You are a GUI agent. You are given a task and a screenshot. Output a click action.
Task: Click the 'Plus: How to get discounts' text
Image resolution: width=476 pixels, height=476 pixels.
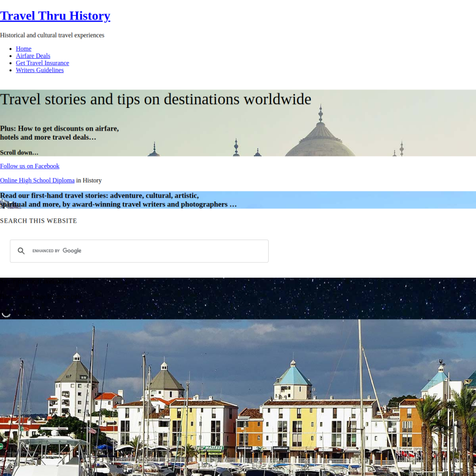(x=59, y=133)
